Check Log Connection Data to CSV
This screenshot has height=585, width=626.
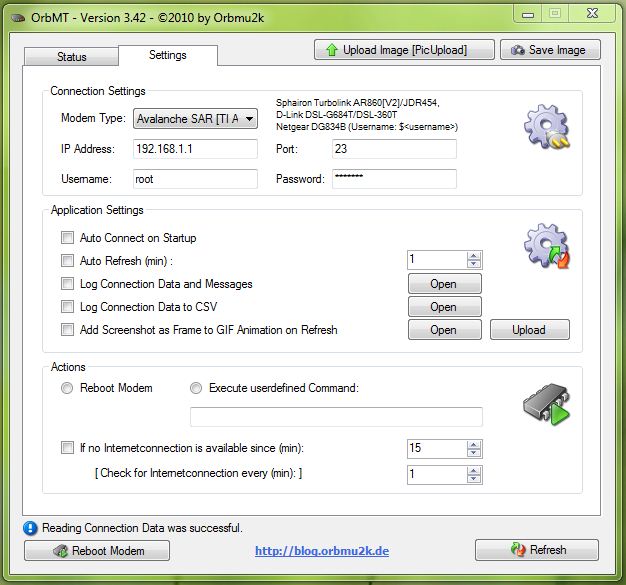67,307
